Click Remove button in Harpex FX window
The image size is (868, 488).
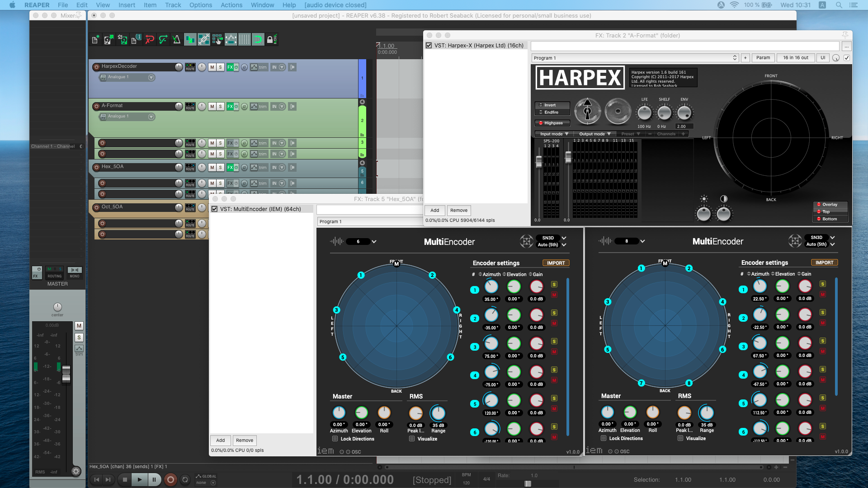click(458, 210)
